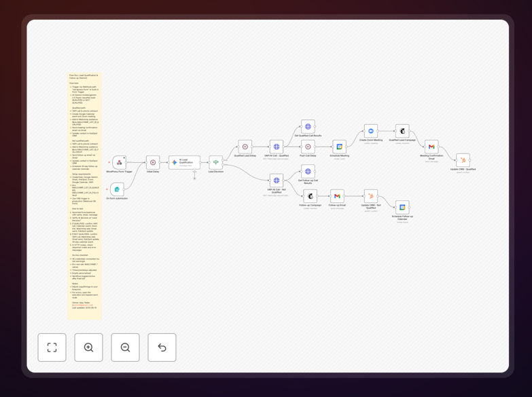Select the VAPI AI Call - Not Qualified node
Viewport: 532px width, 397px height.
(x=277, y=181)
